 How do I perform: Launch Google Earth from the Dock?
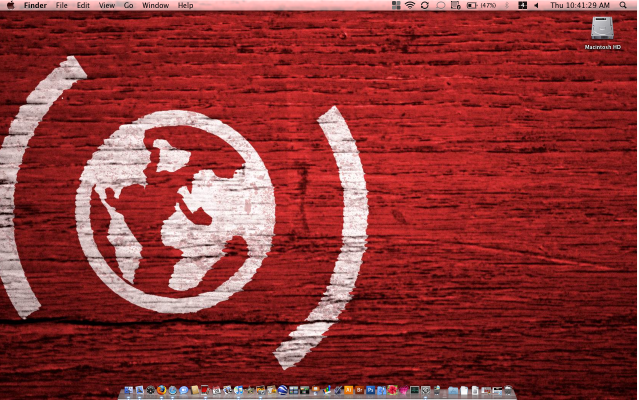click(282, 390)
